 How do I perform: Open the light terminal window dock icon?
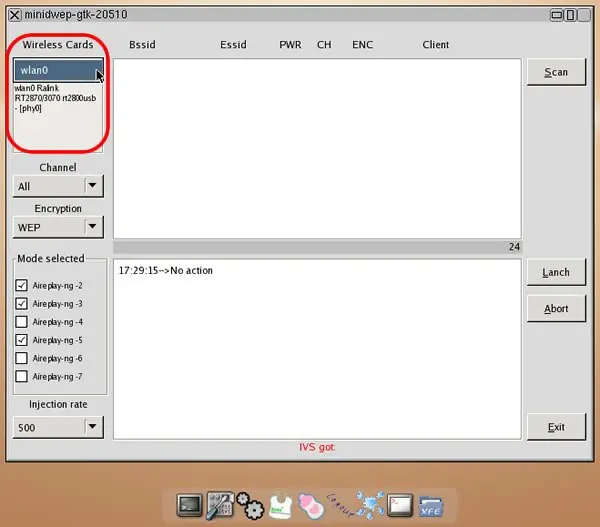click(x=400, y=505)
